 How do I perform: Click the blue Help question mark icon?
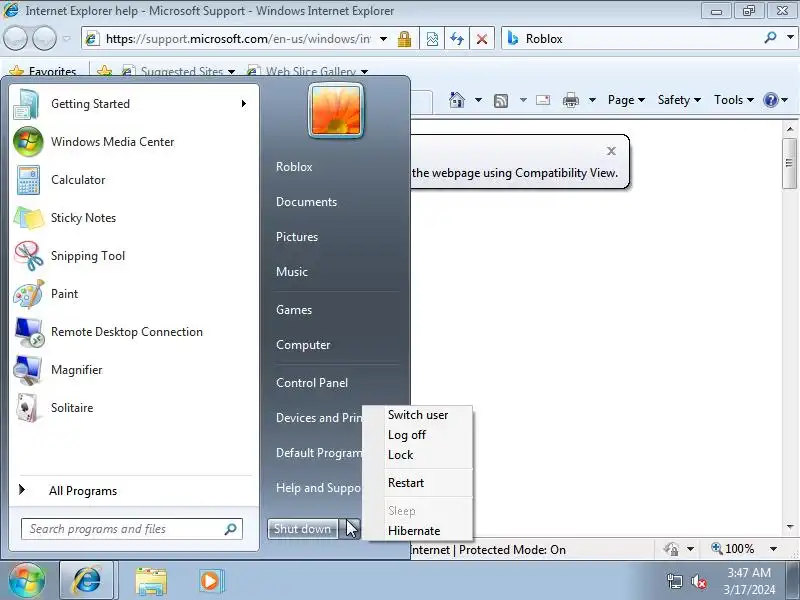click(770, 100)
